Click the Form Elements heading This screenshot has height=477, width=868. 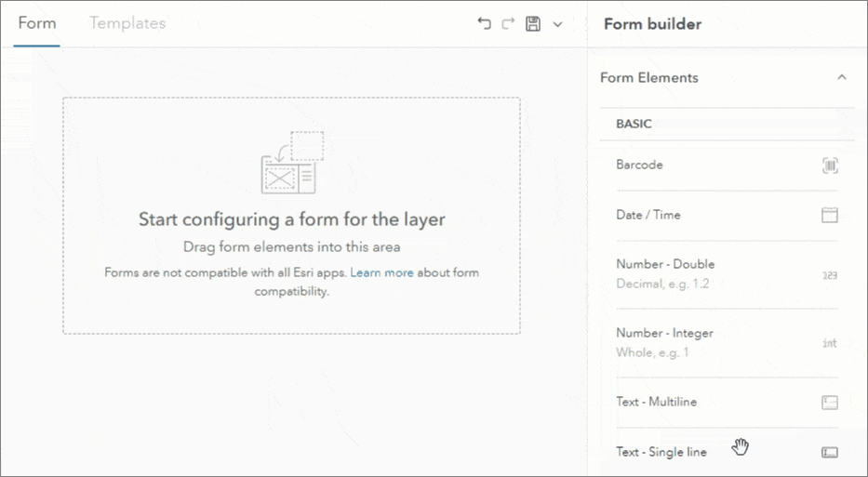click(648, 77)
